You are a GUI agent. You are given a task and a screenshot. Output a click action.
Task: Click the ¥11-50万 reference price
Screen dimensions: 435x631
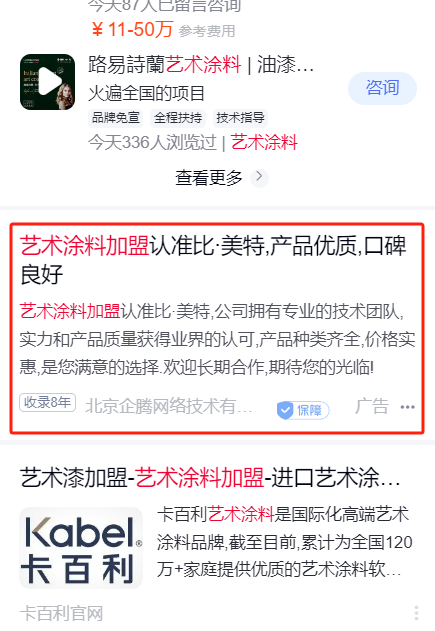click(x=132, y=30)
